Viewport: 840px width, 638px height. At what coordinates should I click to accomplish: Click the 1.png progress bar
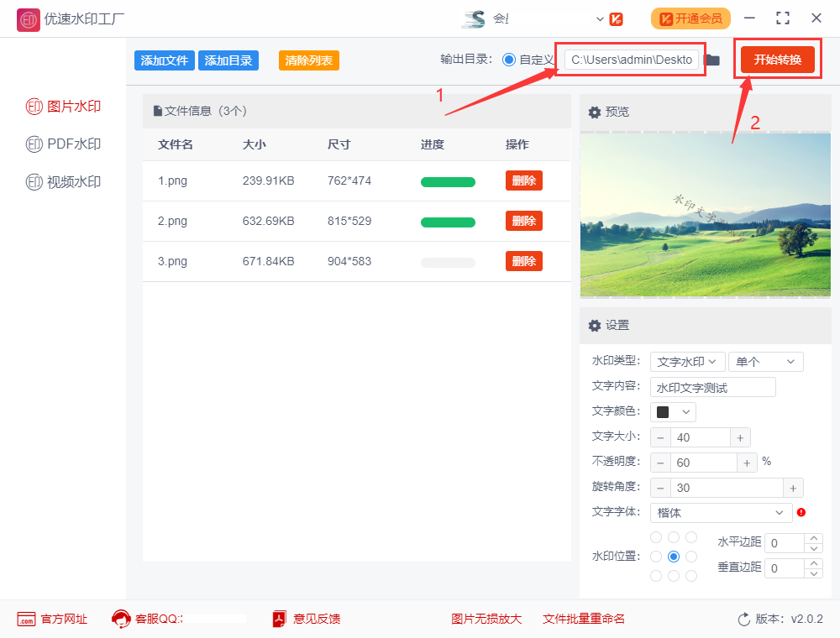448,182
